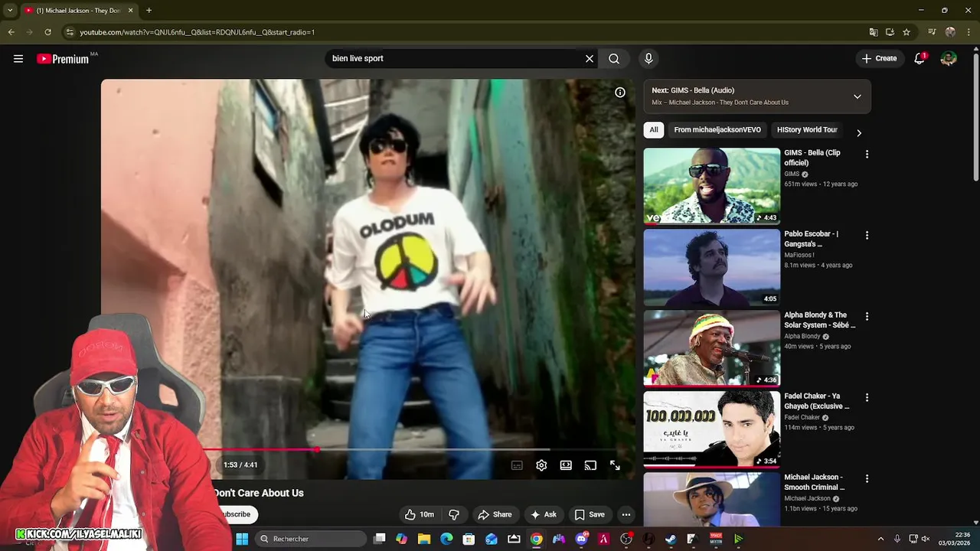980x551 pixels.
Task: Open the Windows Start menu
Action: 242,539
